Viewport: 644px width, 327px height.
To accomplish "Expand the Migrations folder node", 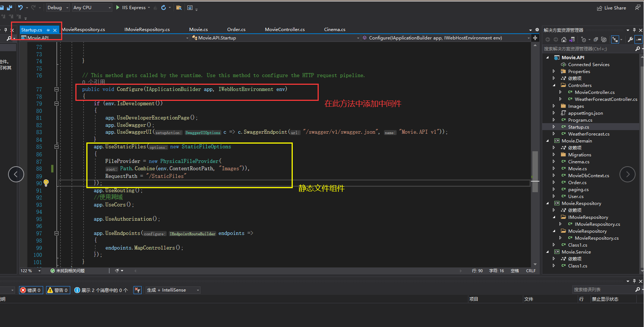I will click(554, 155).
